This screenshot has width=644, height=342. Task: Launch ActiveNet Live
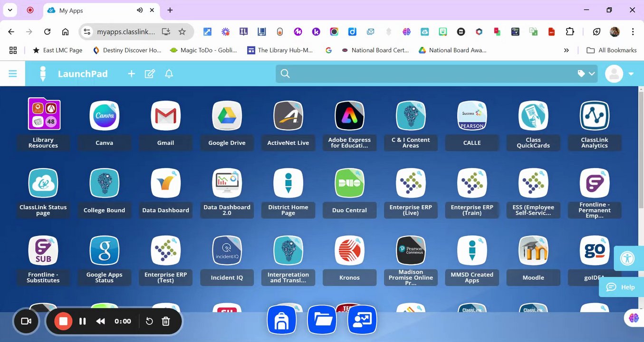288,115
